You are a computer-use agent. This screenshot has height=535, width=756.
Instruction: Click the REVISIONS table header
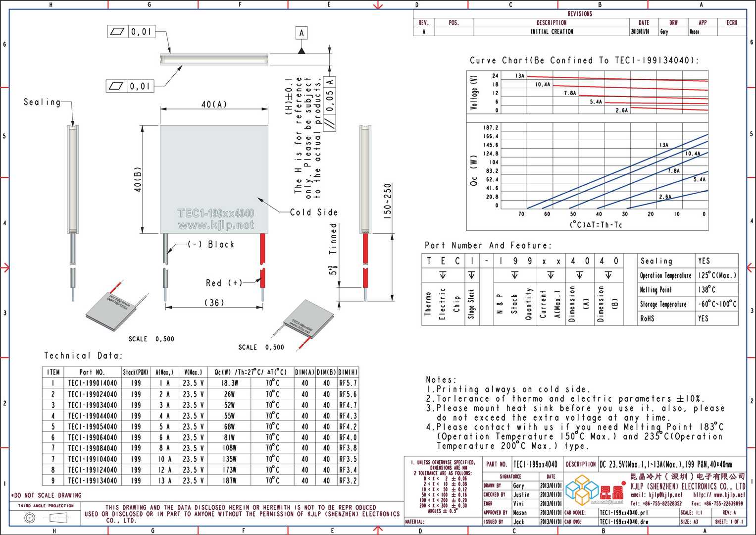[x=579, y=14]
